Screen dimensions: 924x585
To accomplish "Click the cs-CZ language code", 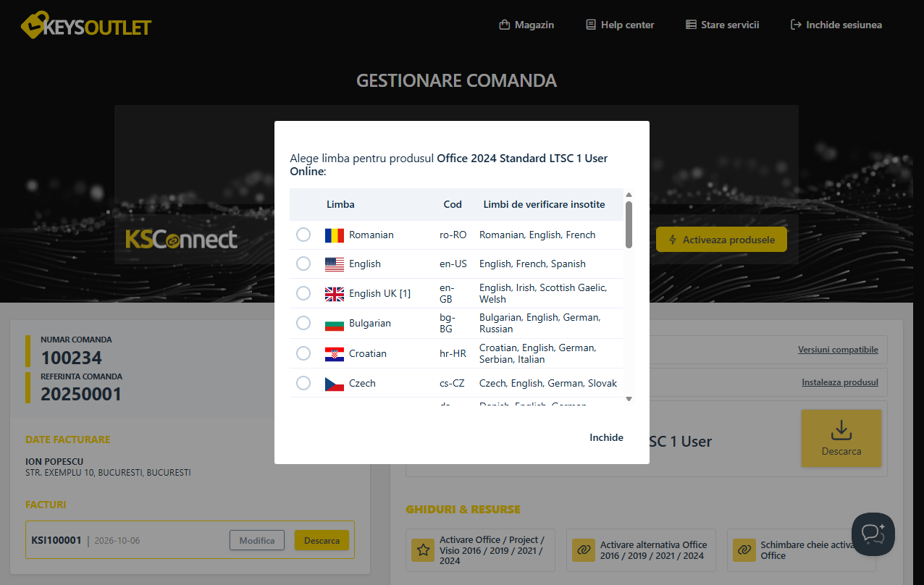I will [453, 383].
